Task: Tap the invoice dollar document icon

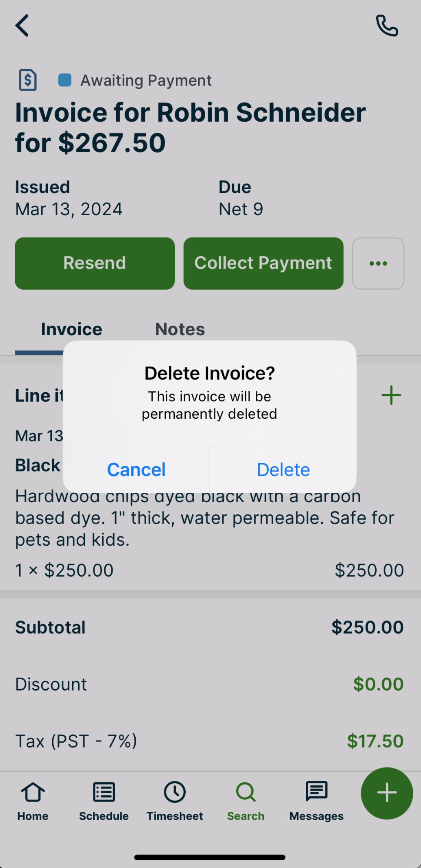Action: point(28,80)
